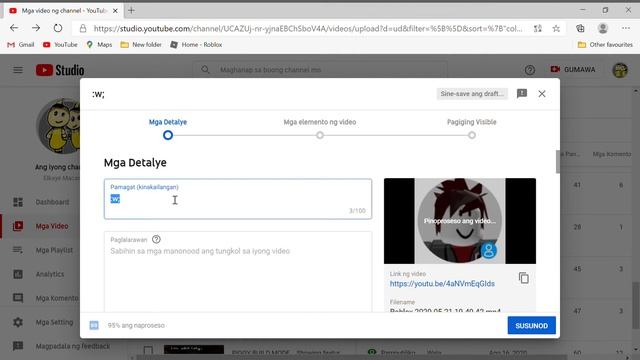Open the Maps bookmark
The image size is (640, 360).
coord(99,44)
